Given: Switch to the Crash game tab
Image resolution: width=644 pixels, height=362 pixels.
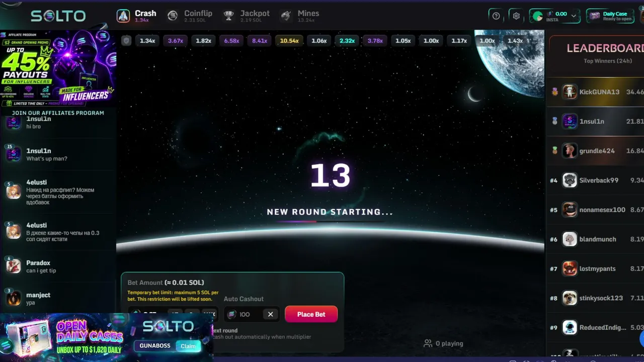Looking at the screenshot, I should point(137,16).
